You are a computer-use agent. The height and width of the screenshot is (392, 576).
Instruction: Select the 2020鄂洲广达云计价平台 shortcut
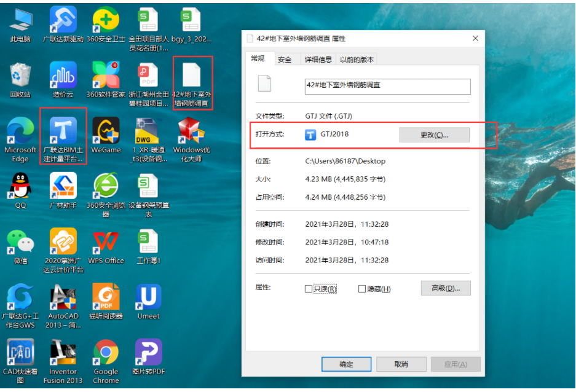point(63,251)
